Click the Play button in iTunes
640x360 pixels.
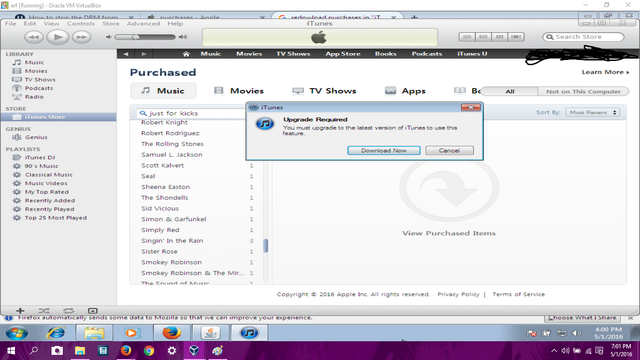[58, 37]
